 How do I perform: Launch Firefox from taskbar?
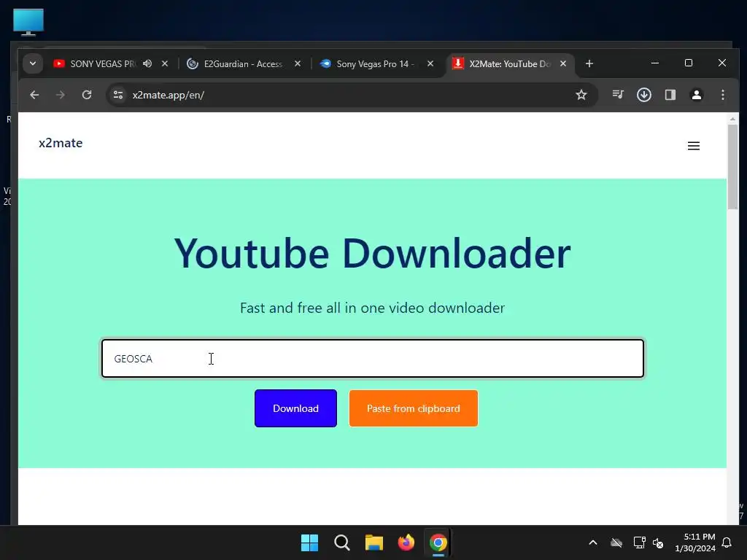click(406, 542)
